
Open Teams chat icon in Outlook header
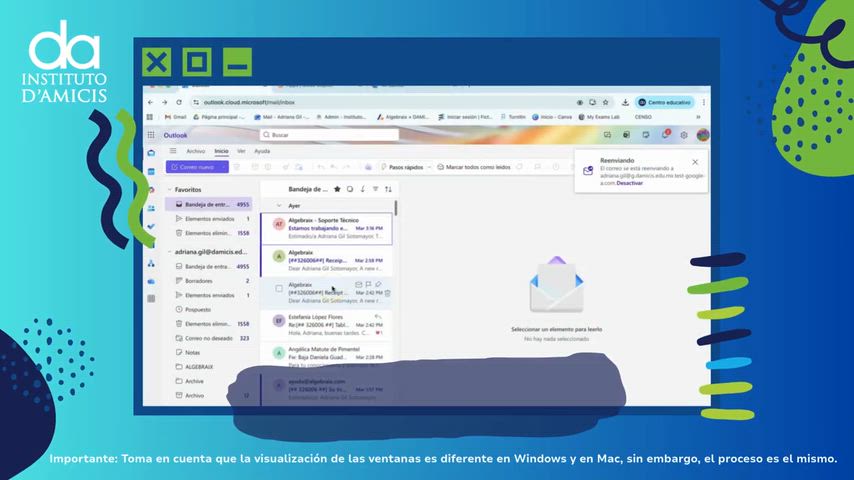tap(607, 135)
